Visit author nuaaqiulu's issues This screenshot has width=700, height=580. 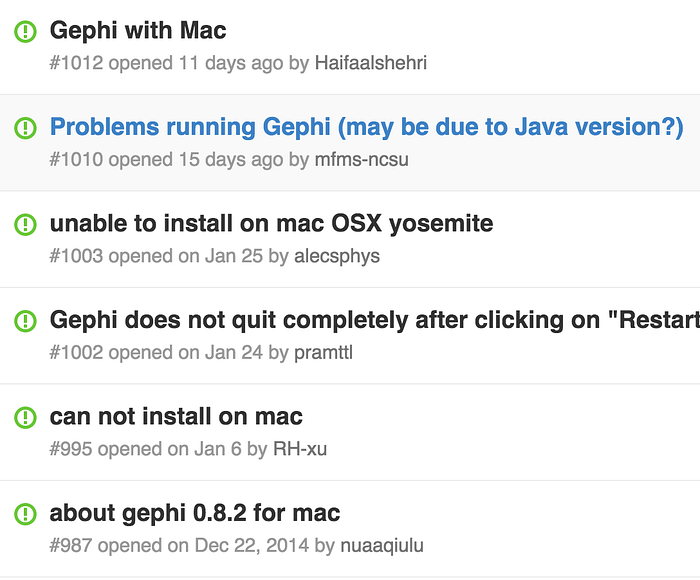[382, 546]
